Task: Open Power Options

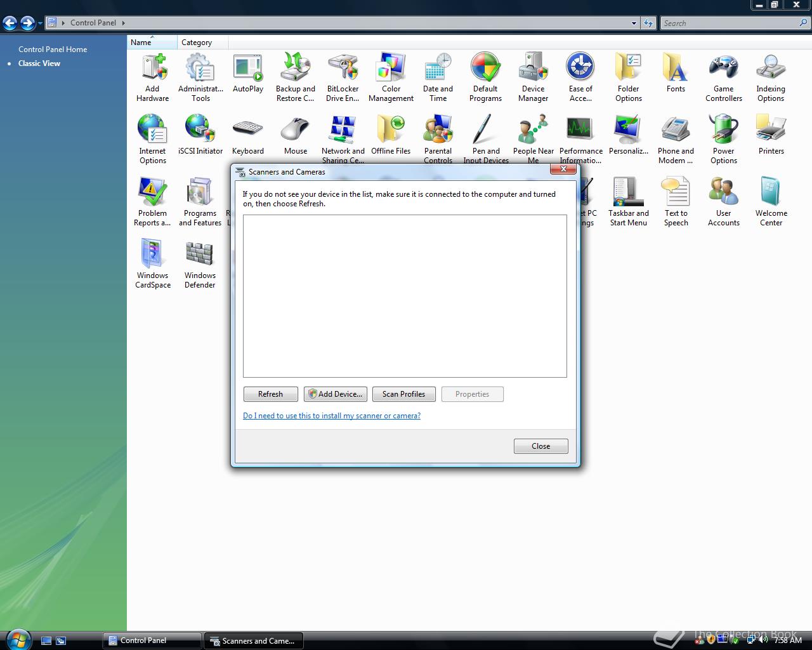Action: [x=723, y=140]
